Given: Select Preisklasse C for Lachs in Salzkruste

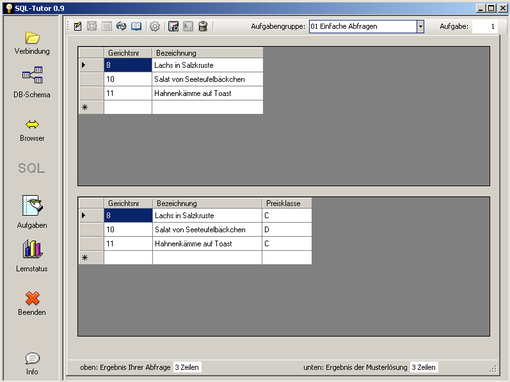Looking at the screenshot, I should point(287,215).
